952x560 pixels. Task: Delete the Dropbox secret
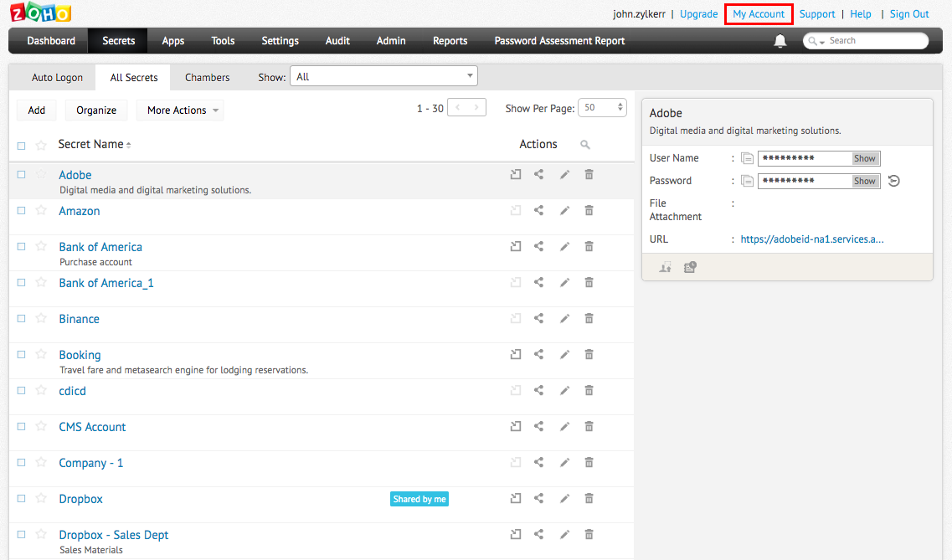589,499
